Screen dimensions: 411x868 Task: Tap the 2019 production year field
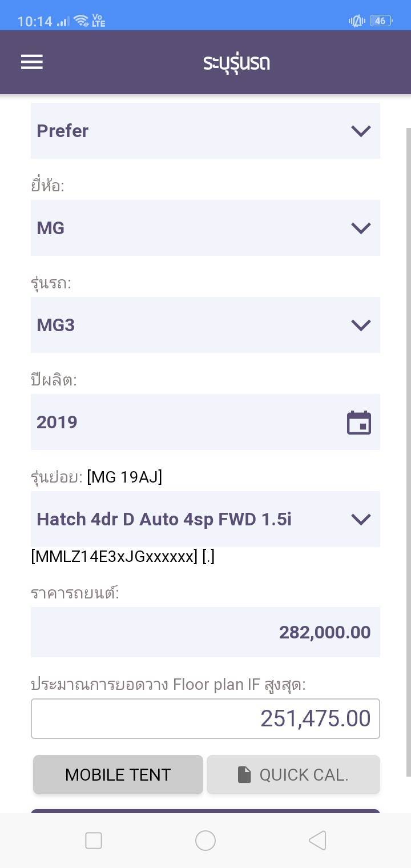tap(183, 422)
